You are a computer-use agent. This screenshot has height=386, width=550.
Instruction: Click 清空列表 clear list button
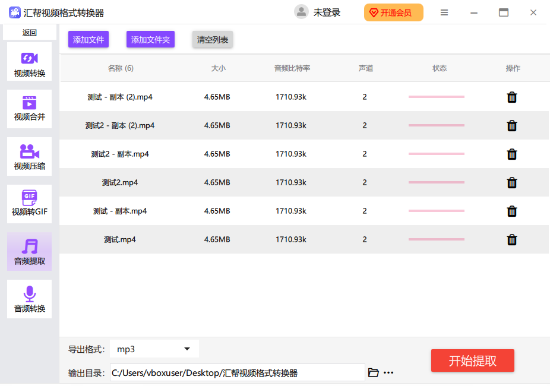pyautogui.click(x=212, y=39)
